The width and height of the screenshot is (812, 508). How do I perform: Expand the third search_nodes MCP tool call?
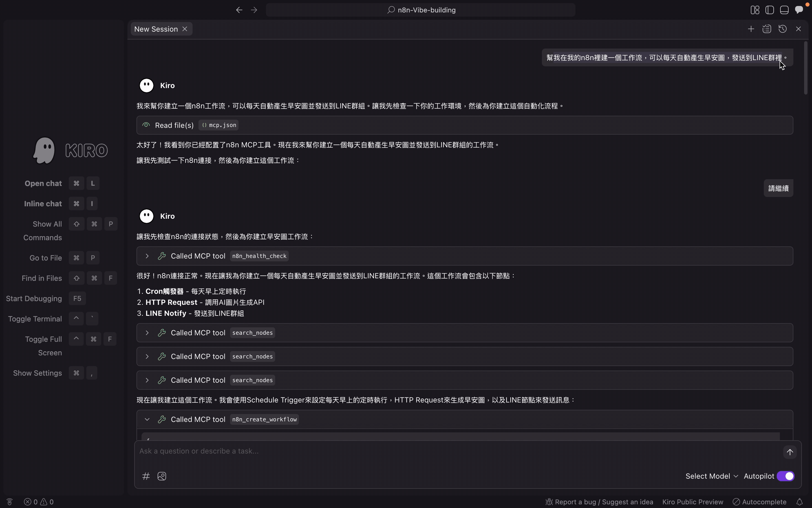(147, 380)
